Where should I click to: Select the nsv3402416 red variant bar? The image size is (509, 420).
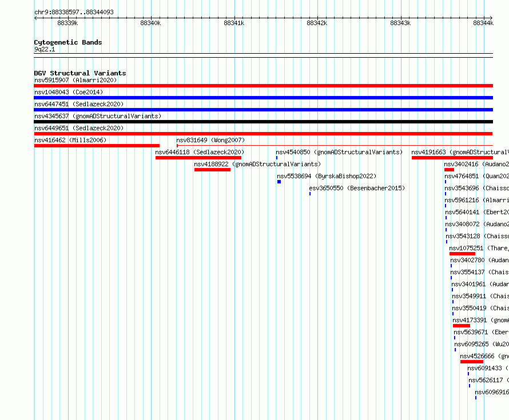[450, 170]
